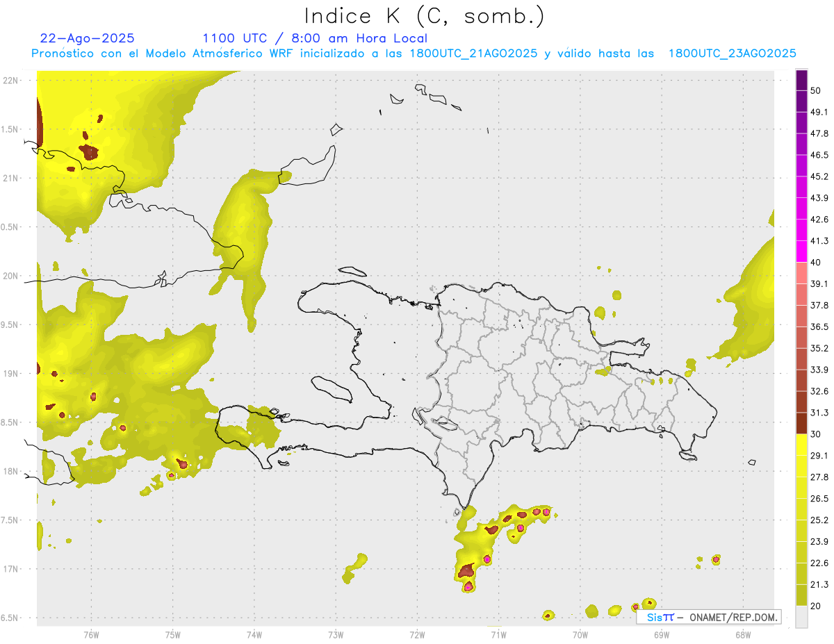Image resolution: width=834 pixels, height=644 pixels.
Task: Click the color bar value '46.5'
Action: click(819, 155)
